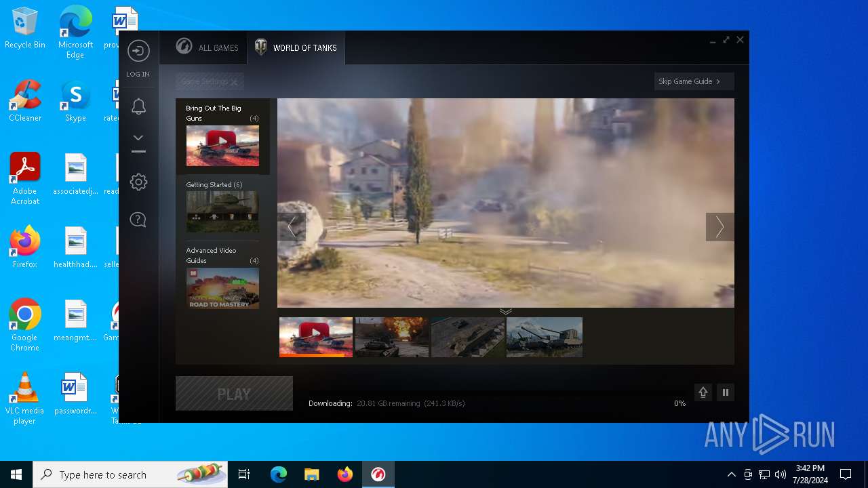Collapse video panel with double chevron

(x=506, y=311)
